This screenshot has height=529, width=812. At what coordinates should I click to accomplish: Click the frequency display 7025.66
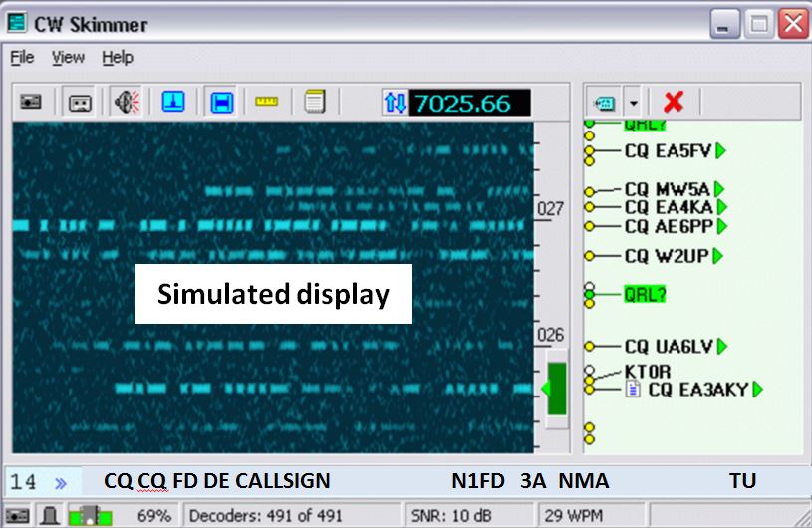pos(469,103)
